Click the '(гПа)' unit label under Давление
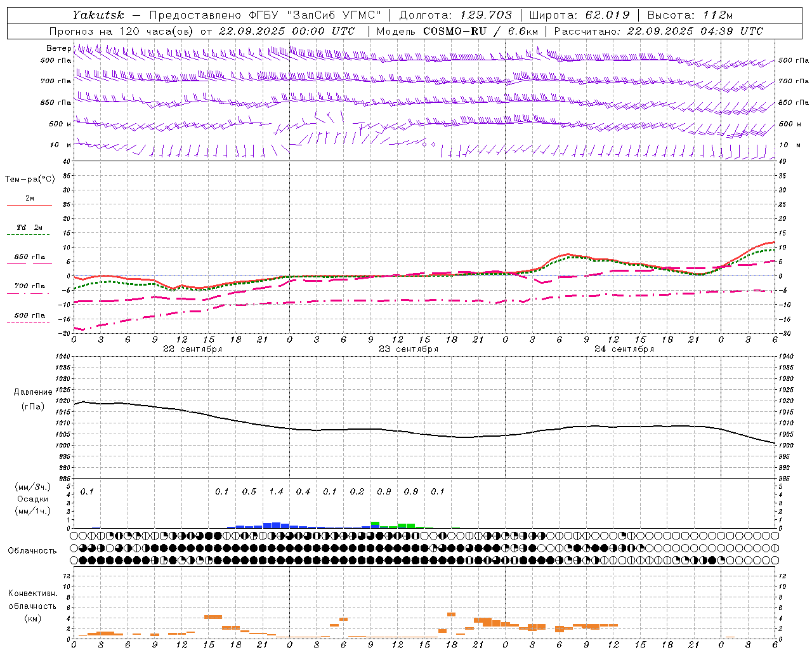The image size is (812, 650). pos(33,407)
